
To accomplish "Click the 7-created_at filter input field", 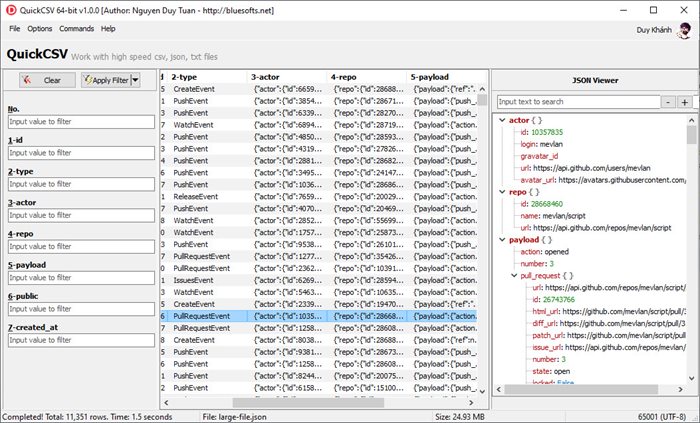I will pyautogui.click(x=81, y=340).
